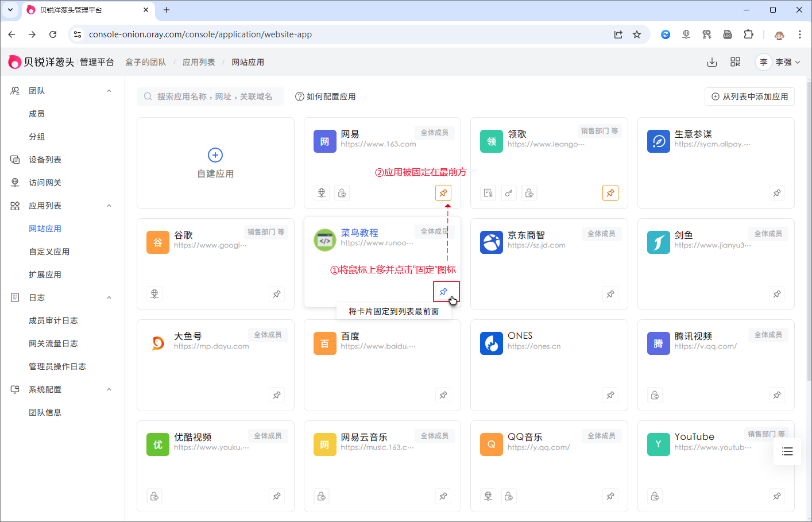Collapse the 系统配置 sidebar section
The image size is (812, 522).
coord(109,389)
